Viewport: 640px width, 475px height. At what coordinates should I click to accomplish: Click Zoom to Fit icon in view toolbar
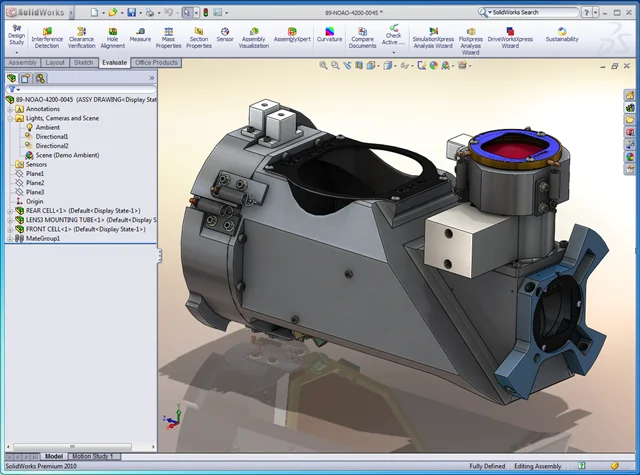pos(323,65)
